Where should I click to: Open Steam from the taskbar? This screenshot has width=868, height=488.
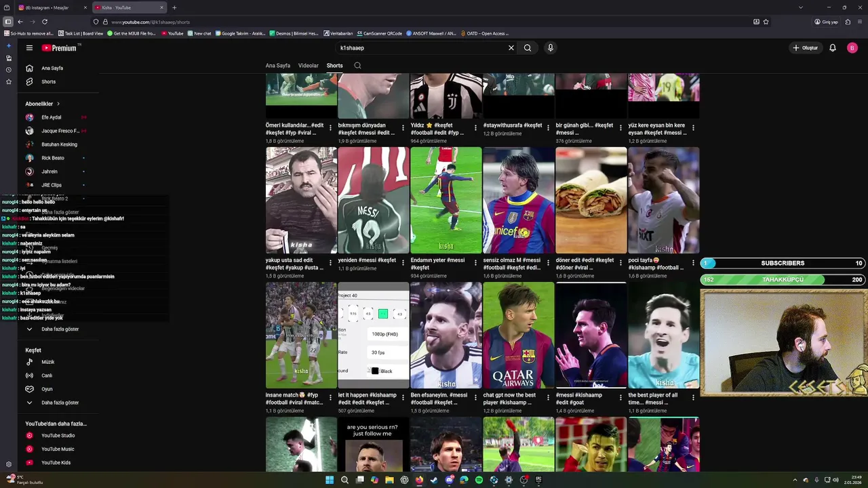[434, 480]
